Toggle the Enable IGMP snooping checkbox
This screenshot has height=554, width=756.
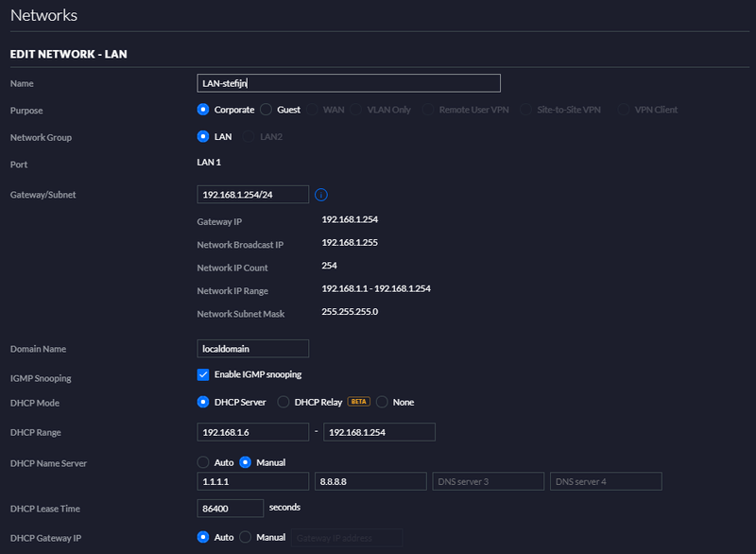pyautogui.click(x=202, y=374)
